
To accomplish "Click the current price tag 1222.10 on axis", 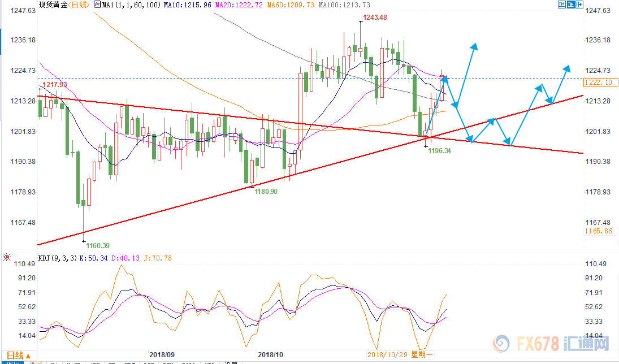I will click(x=599, y=83).
